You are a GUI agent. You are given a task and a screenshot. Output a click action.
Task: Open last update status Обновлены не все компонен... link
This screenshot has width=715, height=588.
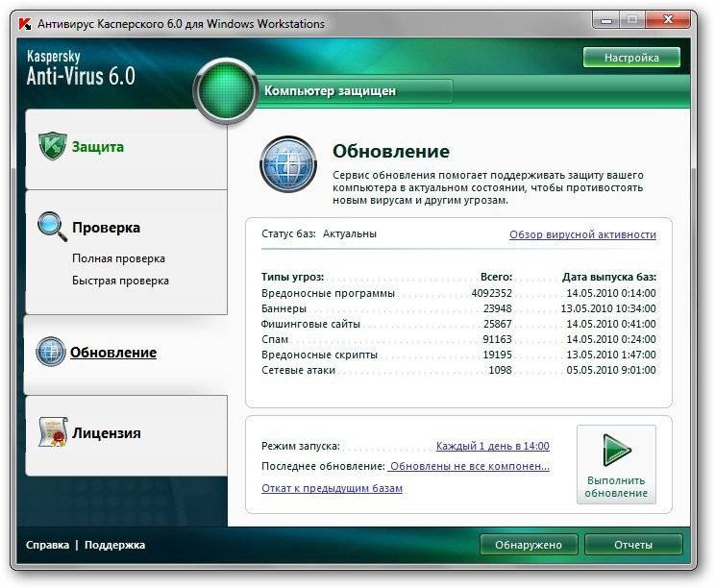[470, 466]
